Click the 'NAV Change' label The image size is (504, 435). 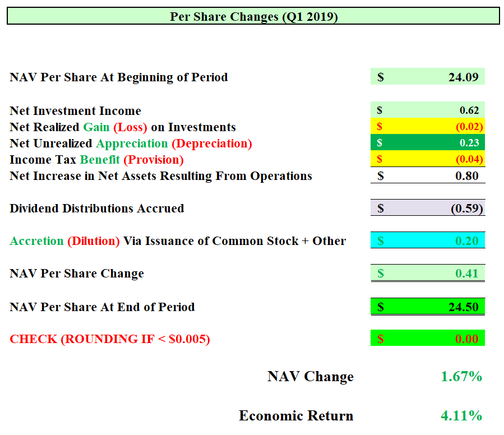click(311, 376)
